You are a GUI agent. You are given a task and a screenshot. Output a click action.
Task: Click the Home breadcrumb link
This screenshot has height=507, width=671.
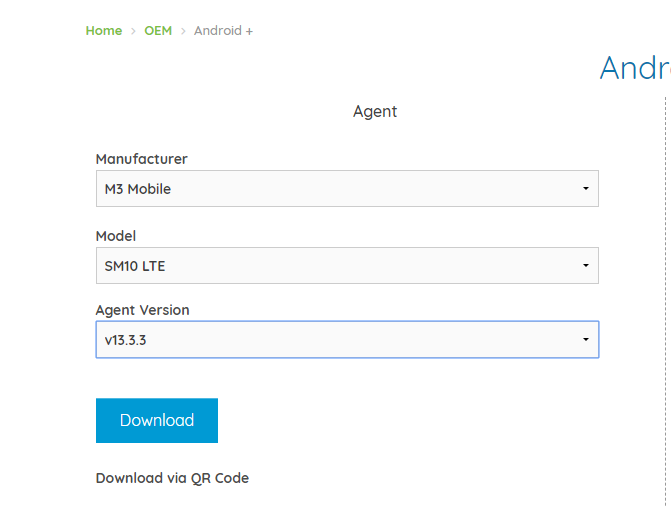click(x=103, y=31)
